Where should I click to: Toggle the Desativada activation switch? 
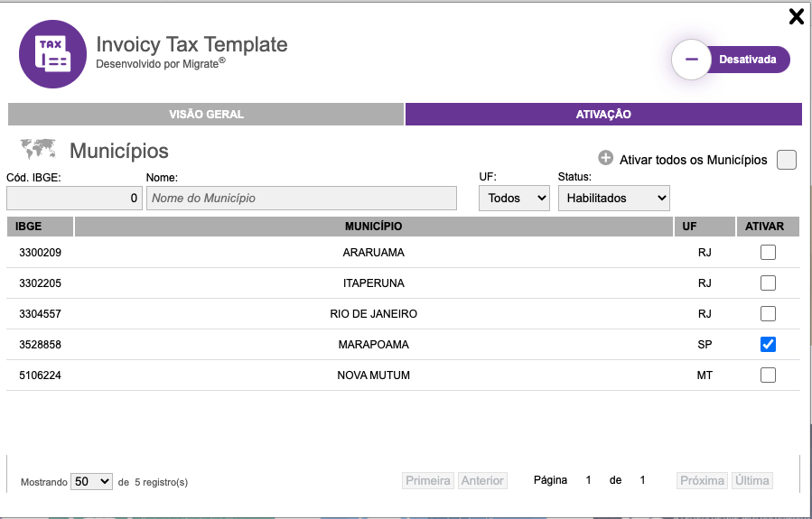tap(731, 60)
